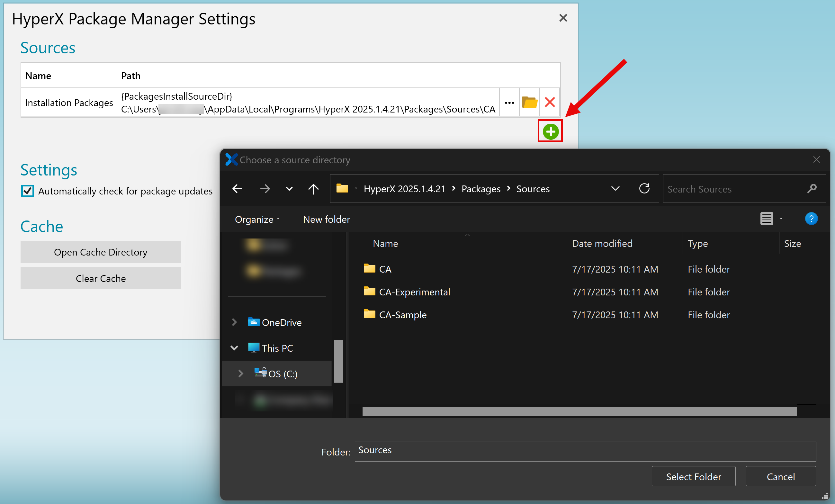Image resolution: width=835 pixels, height=504 pixels.
Task: Refresh the Sources folder listing
Action: (x=644, y=188)
